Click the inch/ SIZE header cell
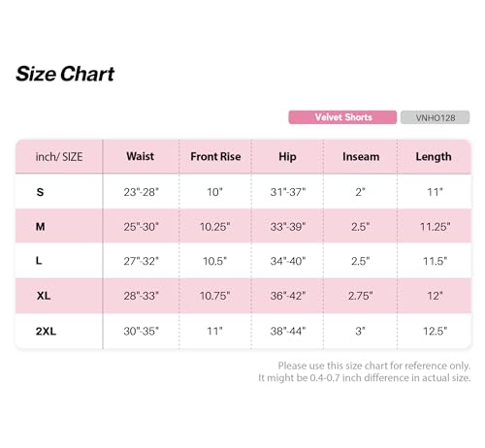Image resolution: width=485 pixels, height=448 pixels. point(59,157)
